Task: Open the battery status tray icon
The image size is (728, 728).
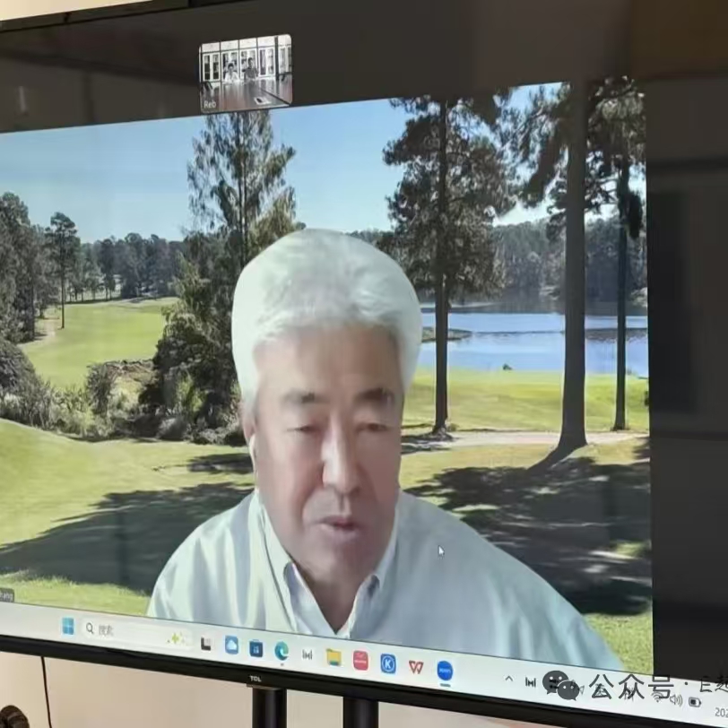Action: (695, 702)
